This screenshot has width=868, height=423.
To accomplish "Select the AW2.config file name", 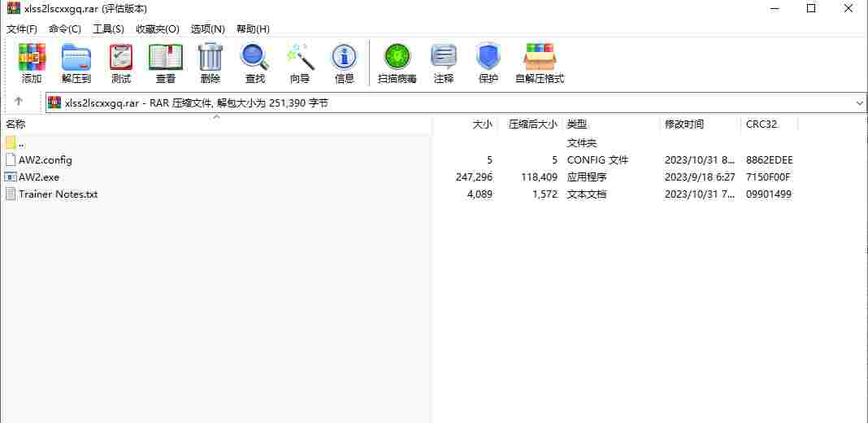I will pyautogui.click(x=46, y=159).
